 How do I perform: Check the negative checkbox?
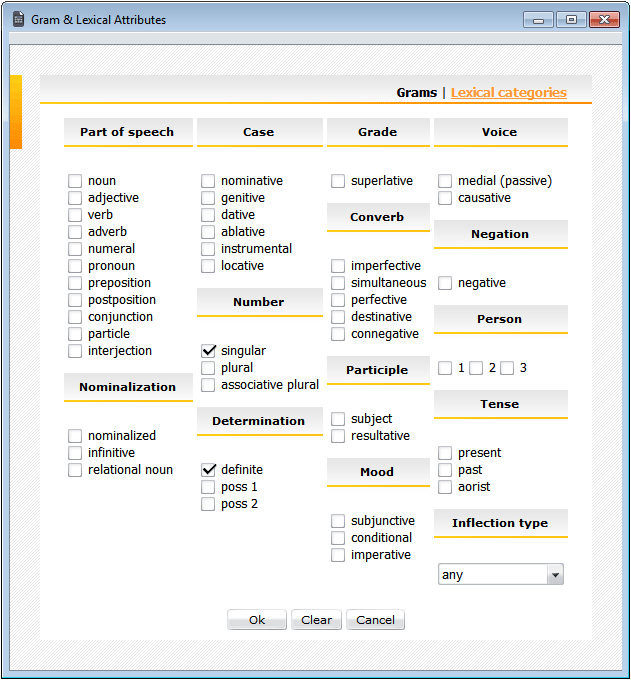(x=445, y=283)
